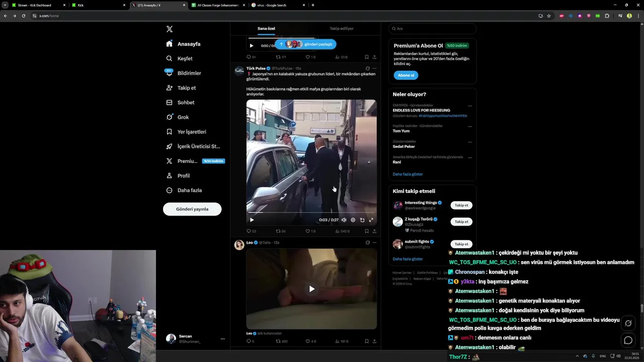The height and width of the screenshot is (362, 644).
Task: Switch to virus - Google Search tab
Action: point(278,5)
